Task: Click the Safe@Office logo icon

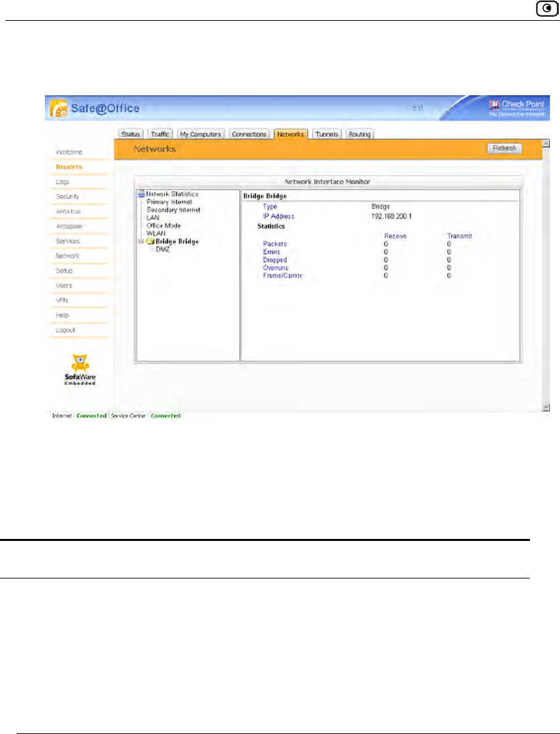Action: (x=58, y=109)
